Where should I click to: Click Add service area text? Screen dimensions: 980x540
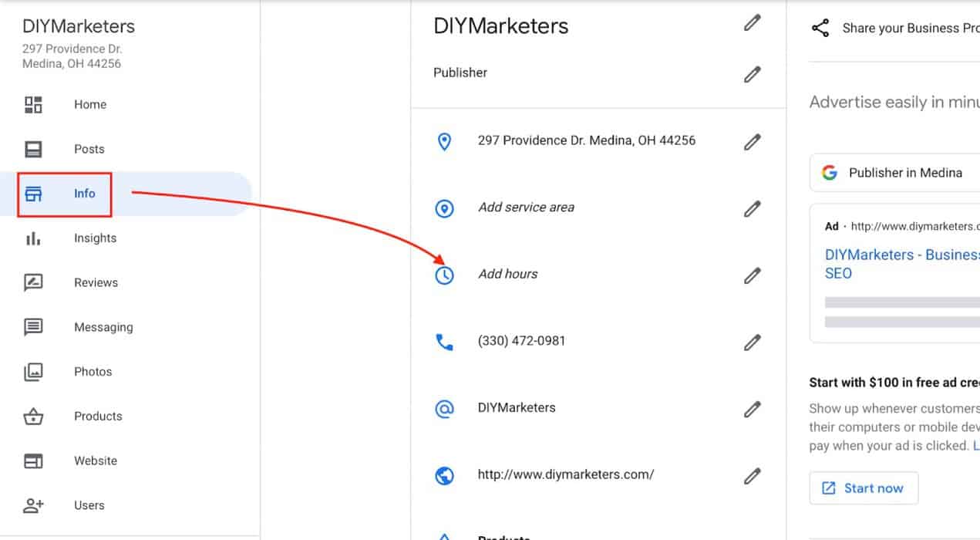[x=526, y=208]
